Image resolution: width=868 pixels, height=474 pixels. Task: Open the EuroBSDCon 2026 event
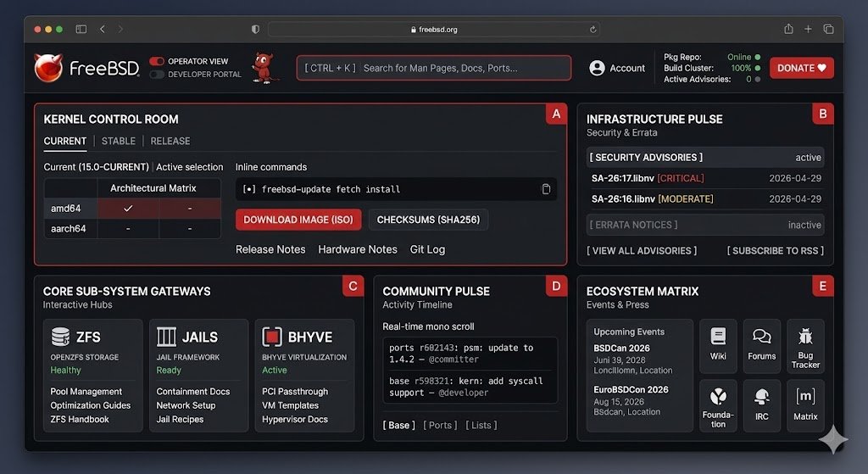coord(631,400)
